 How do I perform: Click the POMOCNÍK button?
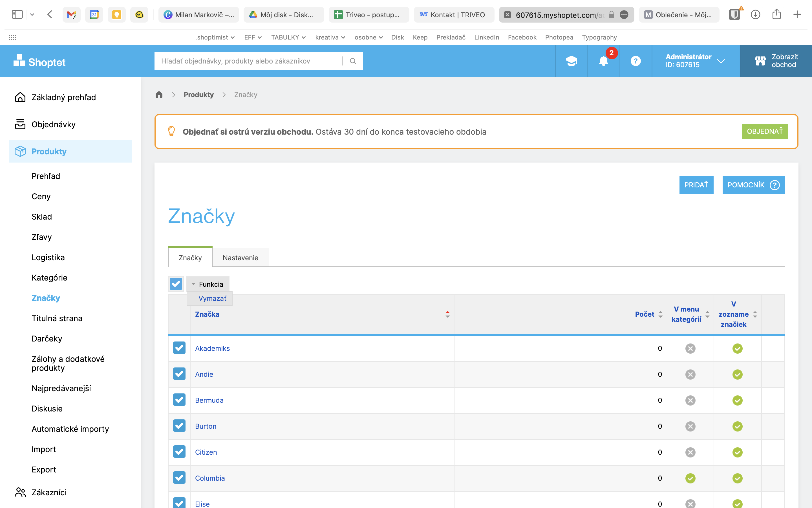coord(753,185)
